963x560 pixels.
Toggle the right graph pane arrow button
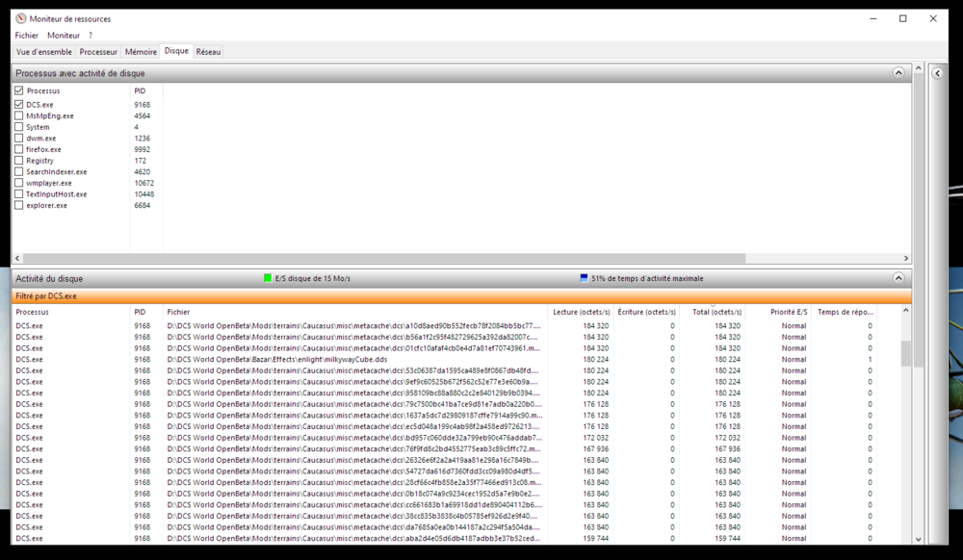tap(937, 73)
